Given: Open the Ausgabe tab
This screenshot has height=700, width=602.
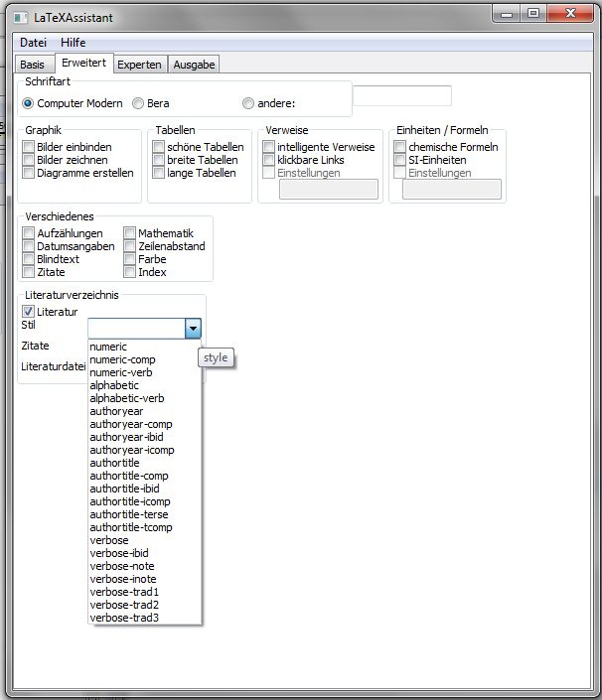Looking at the screenshot, I should click(x=195, y=65).
